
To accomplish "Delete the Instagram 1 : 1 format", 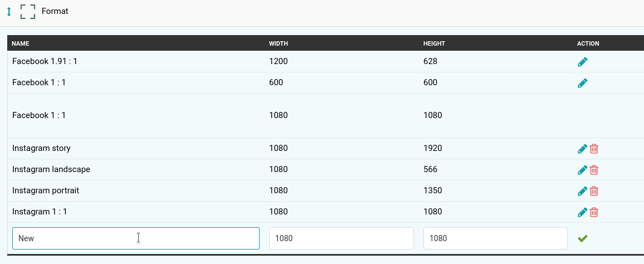I will (x=594, y=212).
